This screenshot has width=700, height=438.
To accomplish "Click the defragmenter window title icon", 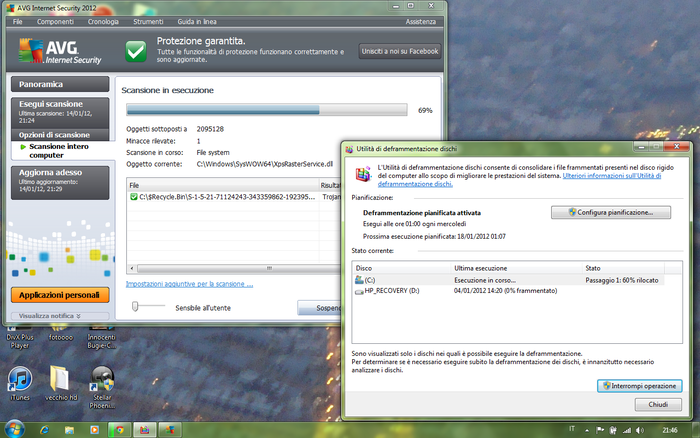I will (x=350, y=149).
